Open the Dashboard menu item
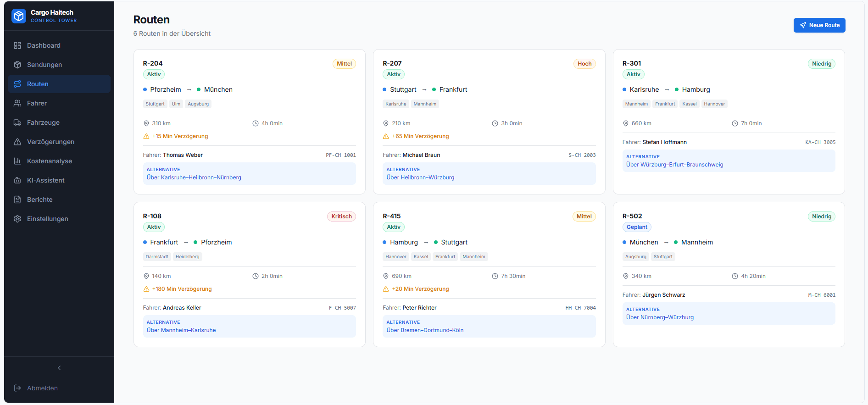 coord(59,45)
